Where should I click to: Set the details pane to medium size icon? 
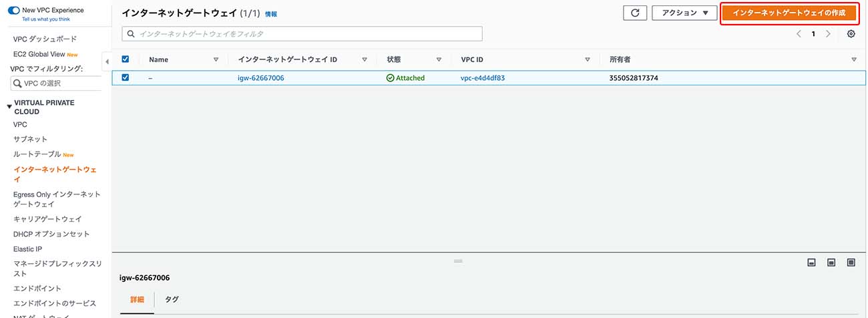(x=831, y=263)
